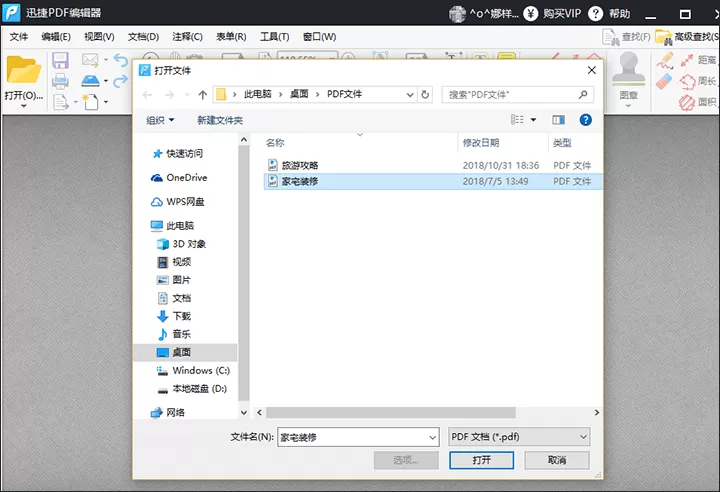This screenshot has height=492, width=720.
Task: Click the Undo arrow icon
Action: pyautogui.click(x=121, y=60)
